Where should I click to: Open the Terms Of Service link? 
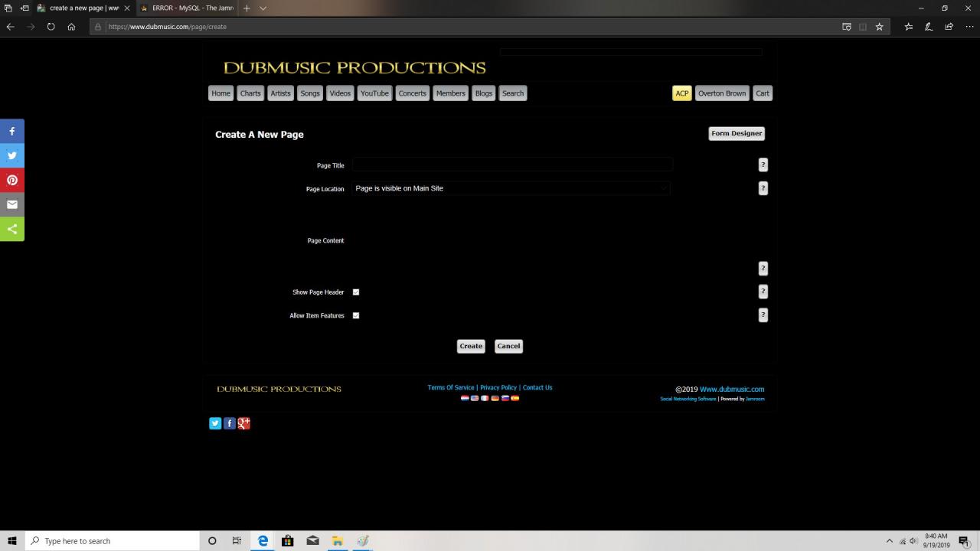(451, 388)
